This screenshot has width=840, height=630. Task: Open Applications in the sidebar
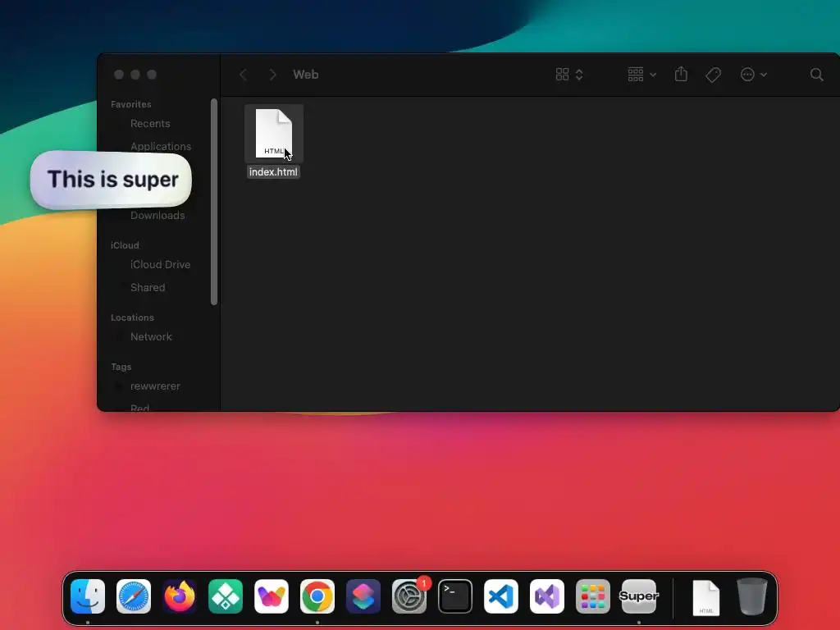(161, 146)
